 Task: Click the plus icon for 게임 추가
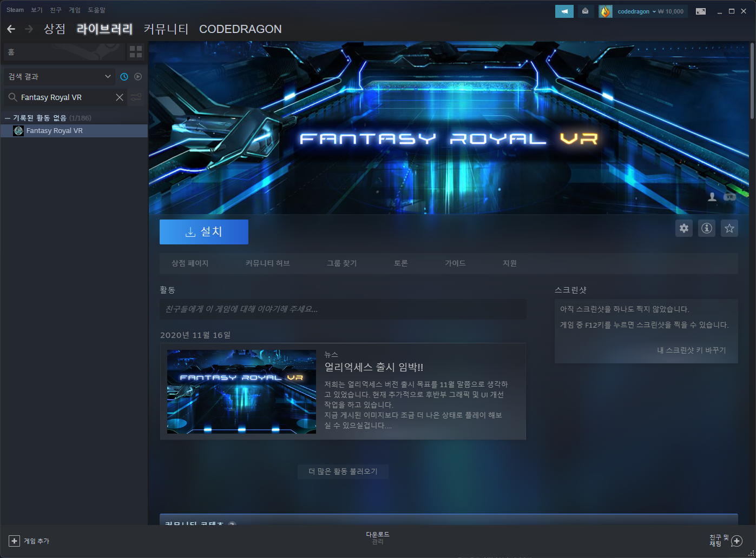tap(14, 541)
